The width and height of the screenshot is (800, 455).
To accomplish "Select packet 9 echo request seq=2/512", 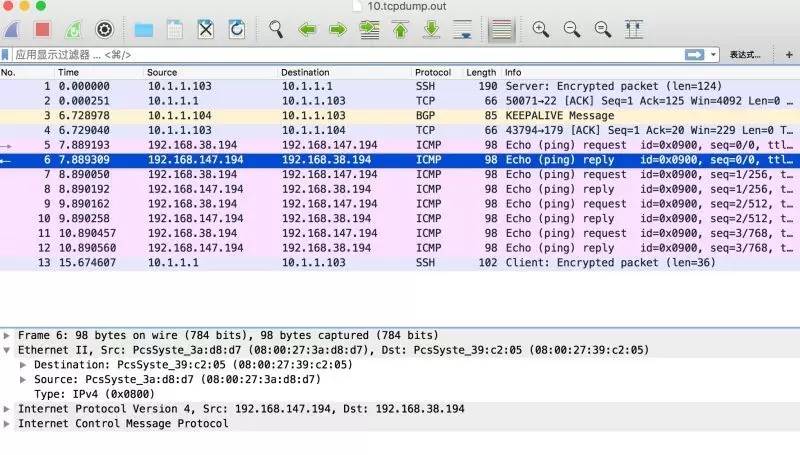I will (400, 204).
